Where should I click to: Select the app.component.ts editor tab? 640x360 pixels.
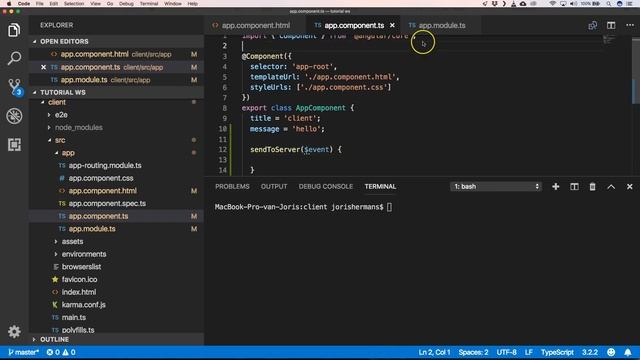coord(354,25)
